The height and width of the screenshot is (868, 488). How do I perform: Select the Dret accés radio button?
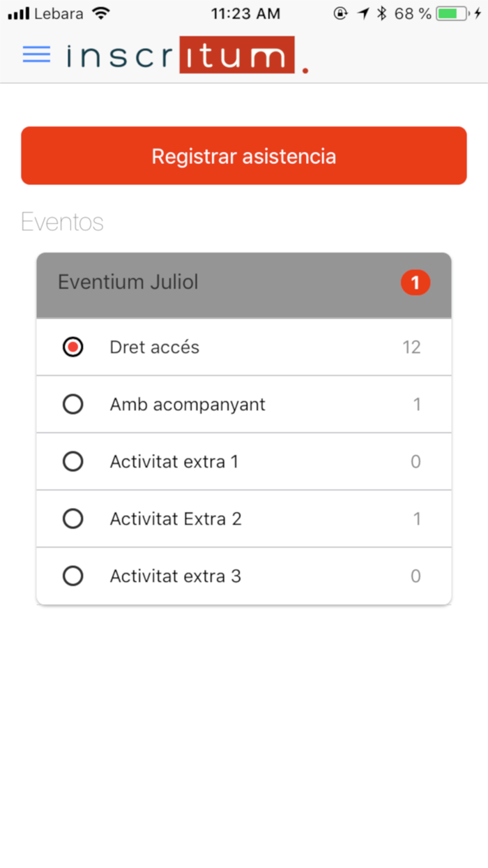[x=73, y=347]
